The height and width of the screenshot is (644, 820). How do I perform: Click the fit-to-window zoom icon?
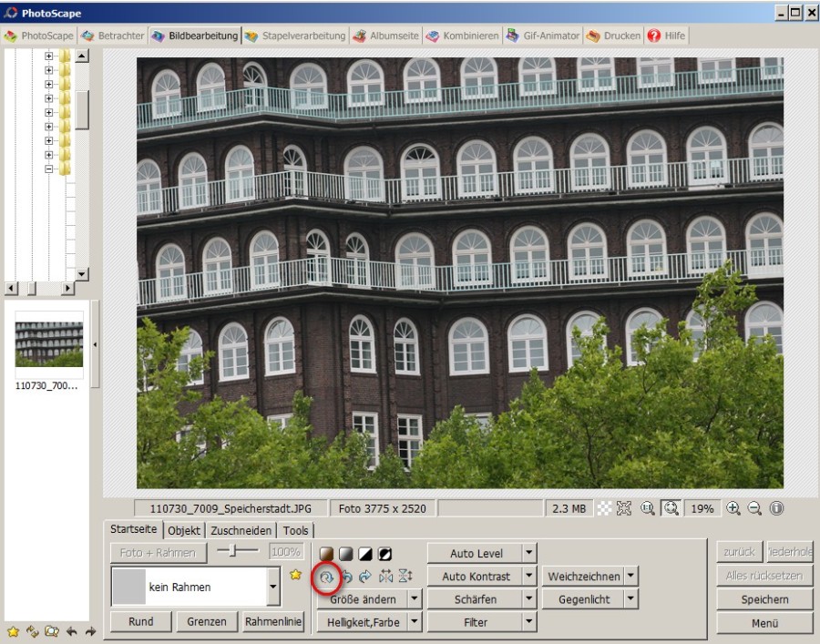click(x=671, y=508)
